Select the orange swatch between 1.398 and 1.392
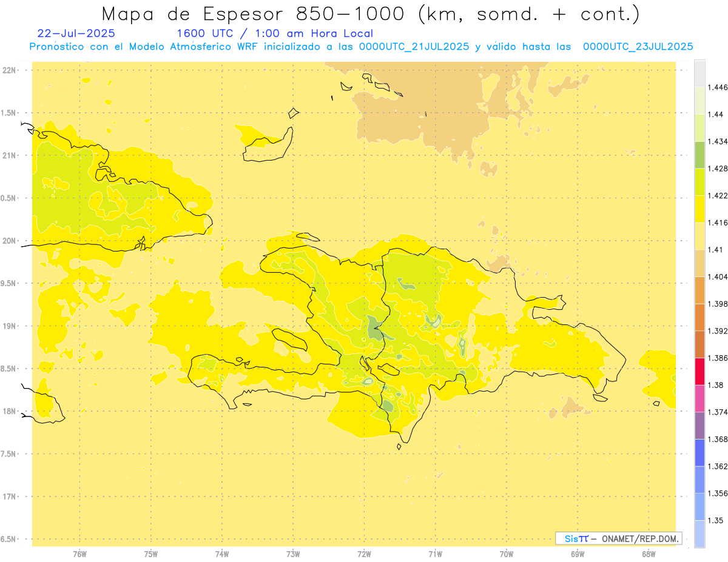 (699, 317)
